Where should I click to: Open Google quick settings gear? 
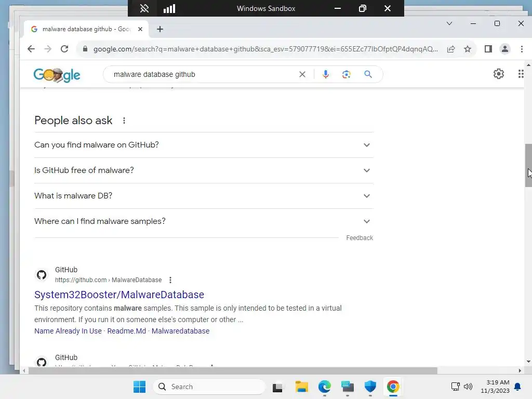tap(498, 74)
